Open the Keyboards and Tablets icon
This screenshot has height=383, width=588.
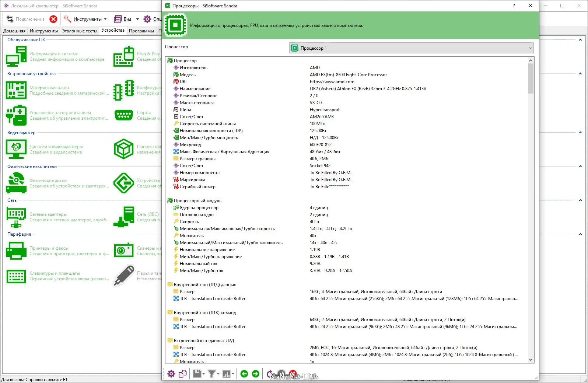coord(16,276)
